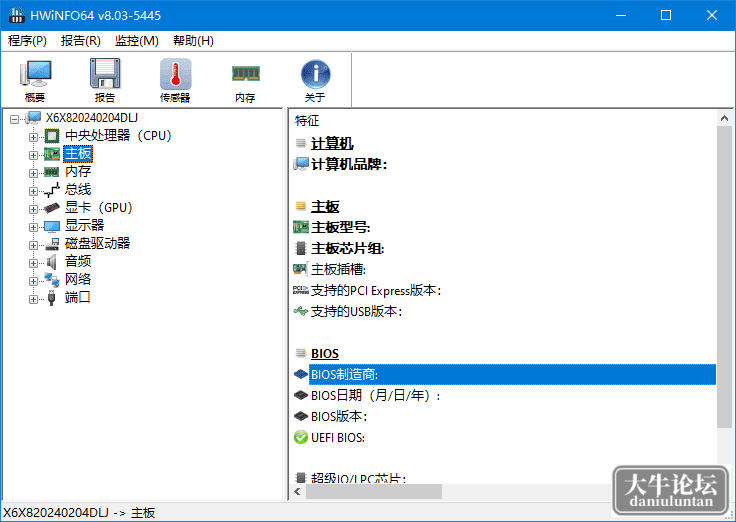
Task: Open the 程序(P) menu
Action: 27,41
